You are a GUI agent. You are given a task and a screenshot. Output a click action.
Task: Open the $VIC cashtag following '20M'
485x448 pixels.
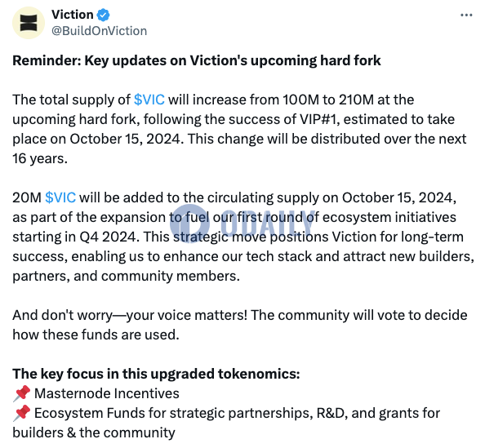[60, 197]
